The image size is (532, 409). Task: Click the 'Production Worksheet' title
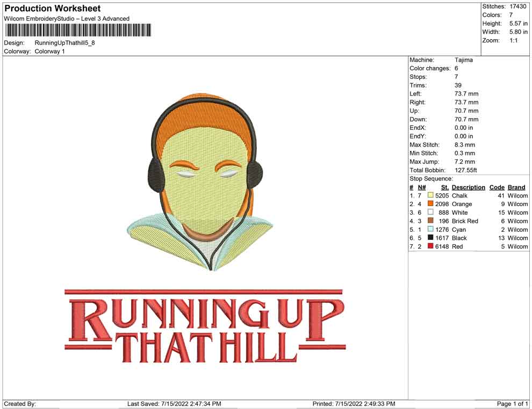tap(53, 9)
